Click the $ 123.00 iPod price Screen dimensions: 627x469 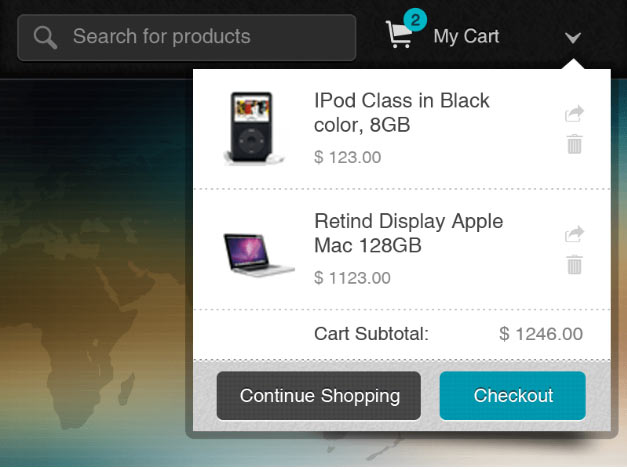coord(347,157)
